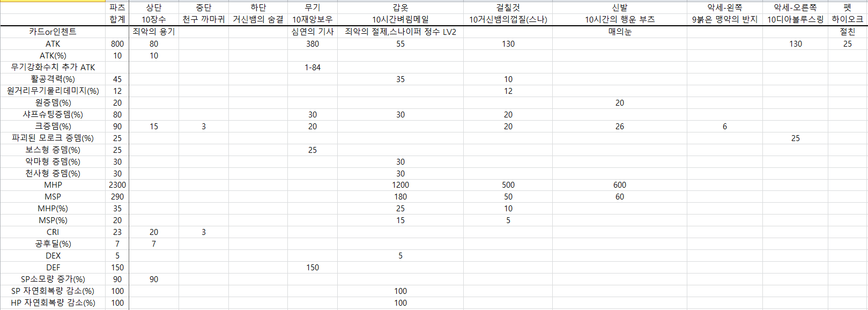The width and height of the screenshot is (868, 310).
Task: Select the '9붉은 맹약의 반지' cell
Action: coord(724,19)
